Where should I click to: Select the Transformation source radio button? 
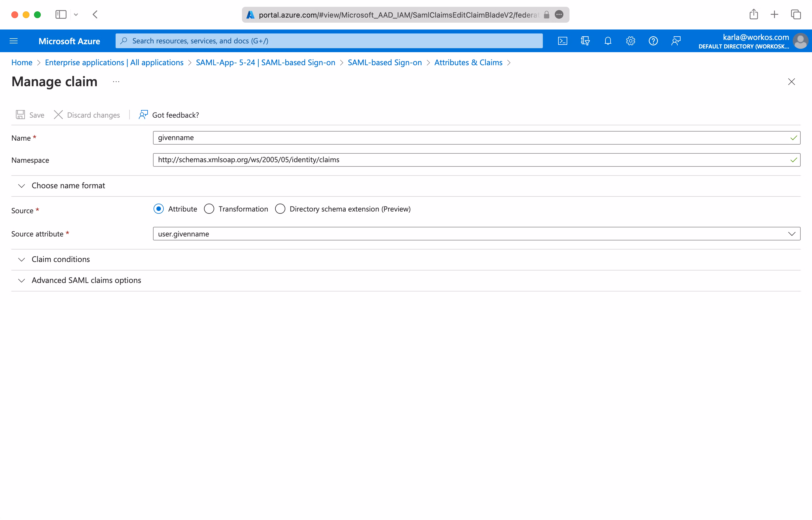click(209, 209)
